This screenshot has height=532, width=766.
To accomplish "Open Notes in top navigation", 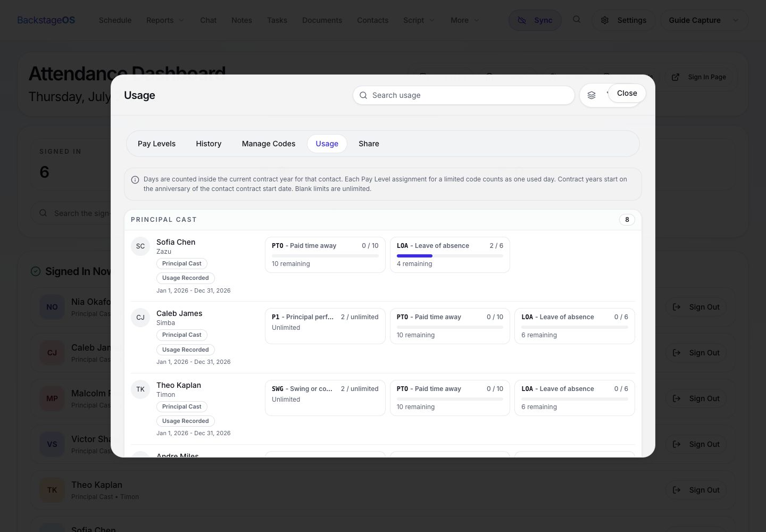I will (x=242, y=20).
